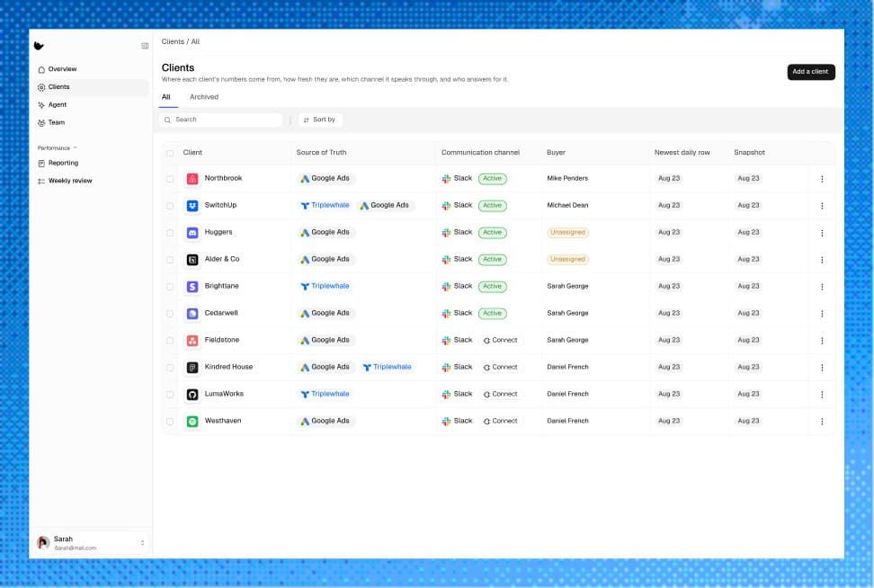Open the Sort by dropdown

coord(320,120)
